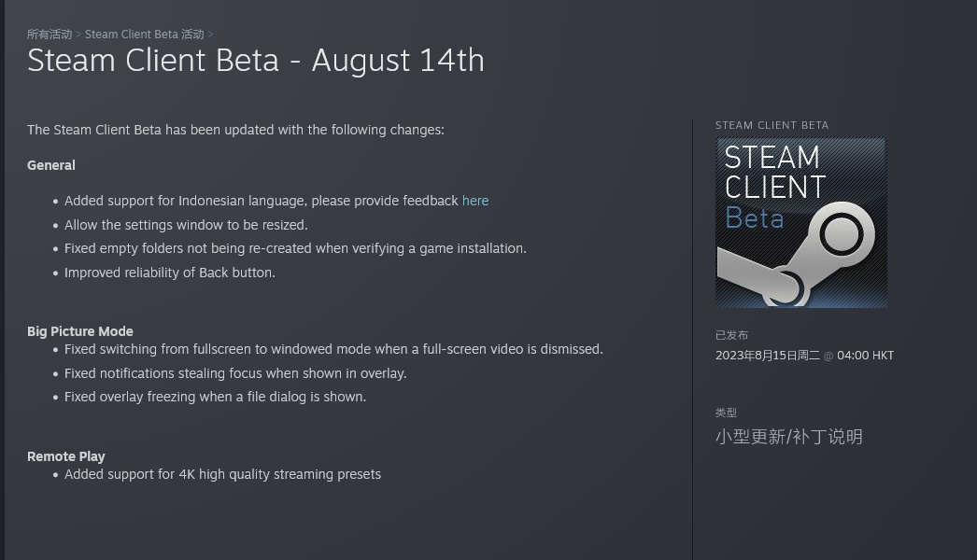Click the "Allow the settings window to be resized" line
Viewport: 977px width, 560px height.
[186, 225]
